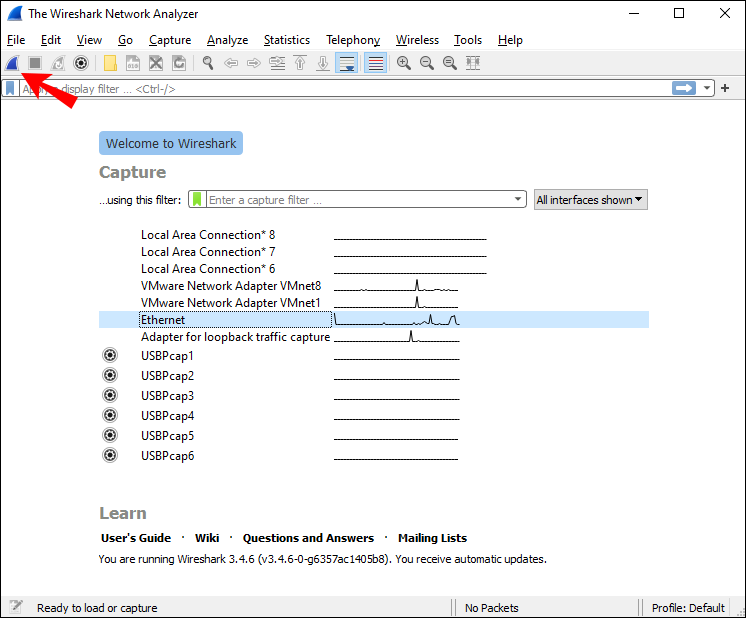Open All interfaces shown dropdown

[x=590, y=199]
